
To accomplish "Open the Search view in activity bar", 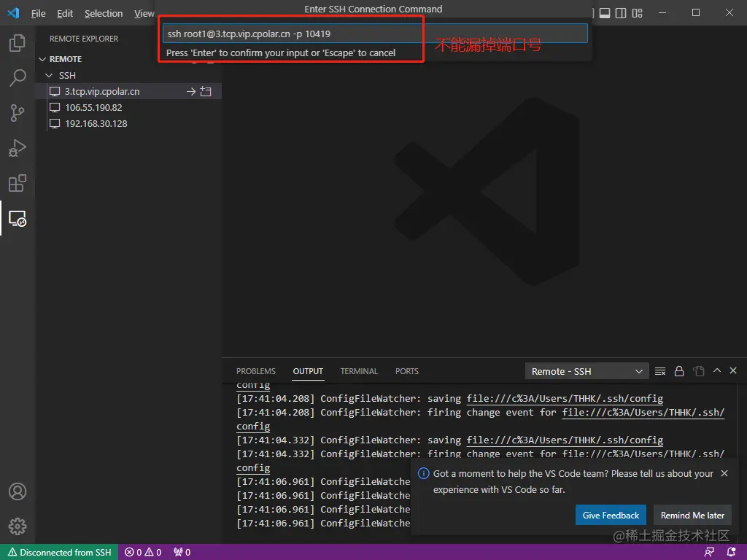I will pos(18,77).
